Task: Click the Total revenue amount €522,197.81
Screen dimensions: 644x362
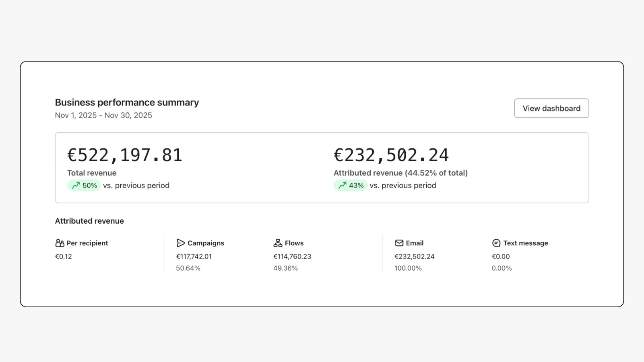Action: click(x=124, y=155)
